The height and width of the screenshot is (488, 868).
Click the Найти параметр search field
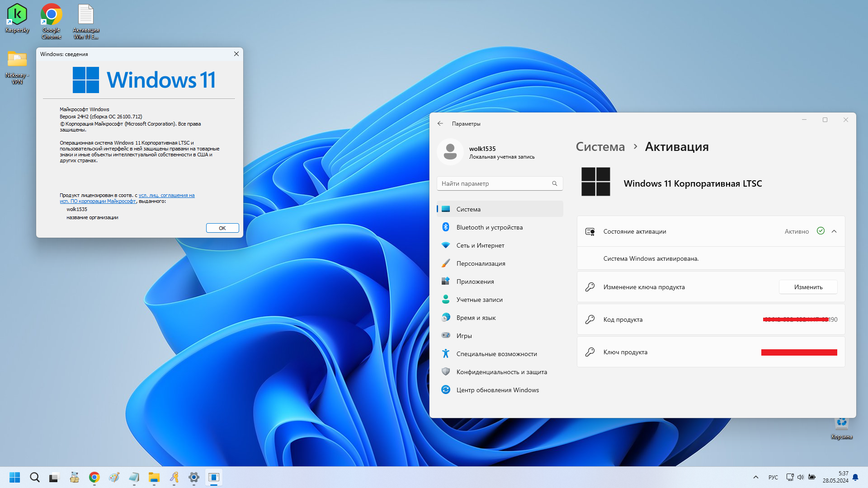(493, 183)
